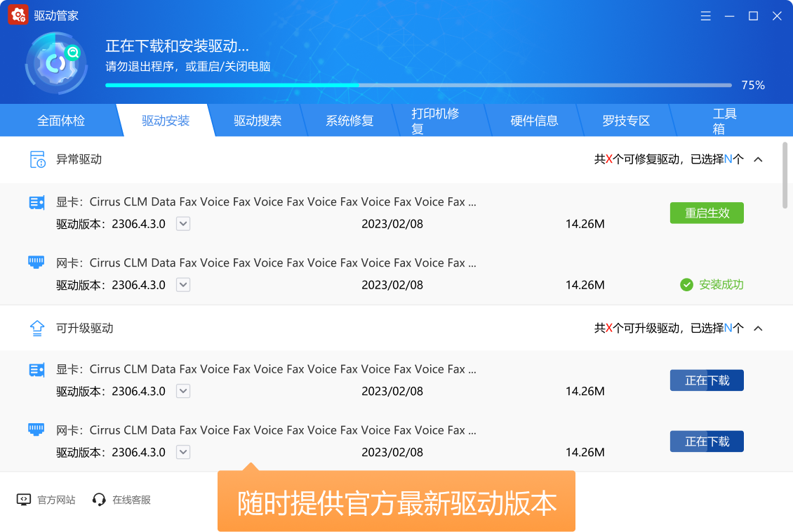Open the 硬件信息 tab
The width and height of the screenshot is (793, 532).
[534, 121]
